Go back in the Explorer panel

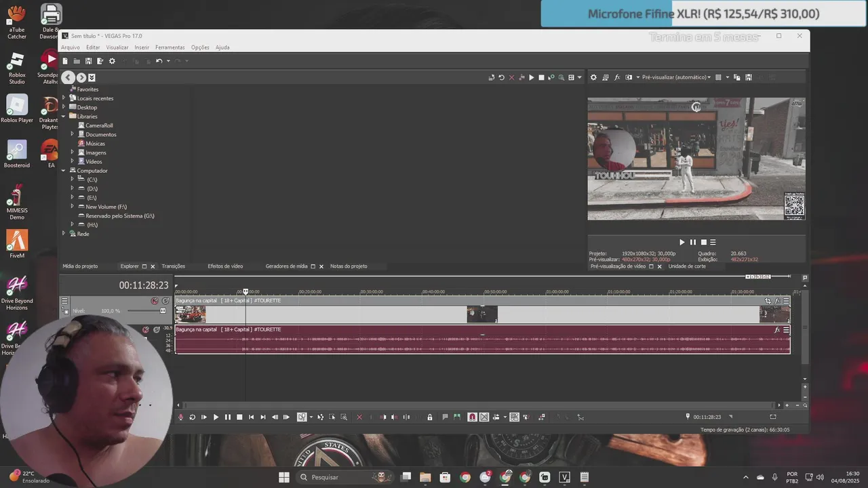[68, 78]
